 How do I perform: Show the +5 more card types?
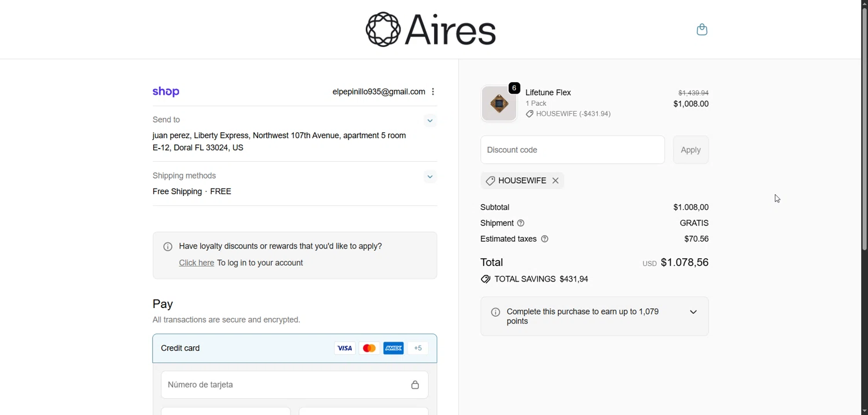click(418, 349)
